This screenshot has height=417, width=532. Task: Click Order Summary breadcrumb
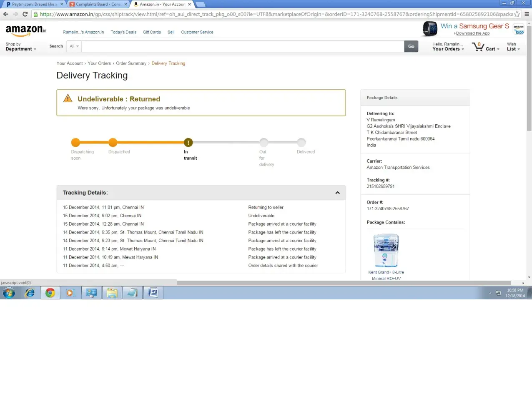point(131,63)
